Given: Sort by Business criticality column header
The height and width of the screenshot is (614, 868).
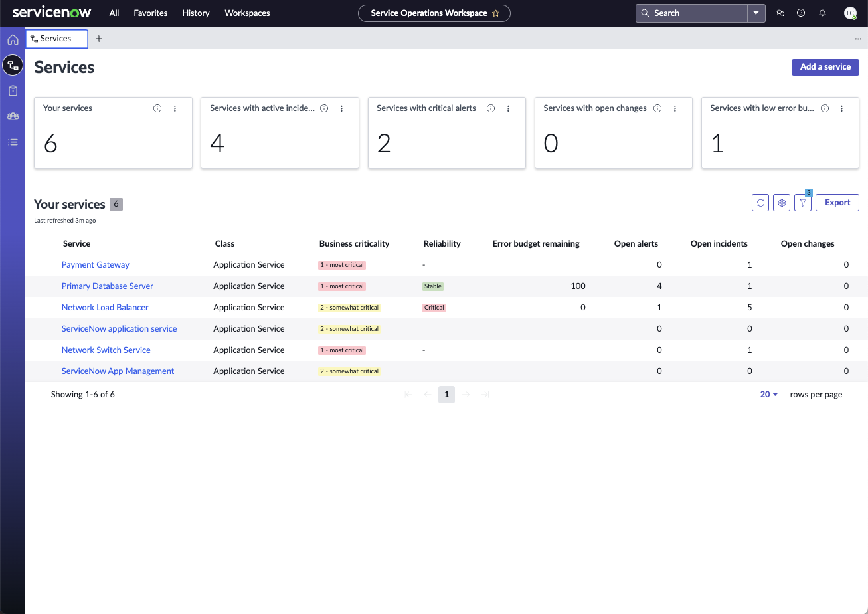Looking at the screenshot, I should [354, 243].
